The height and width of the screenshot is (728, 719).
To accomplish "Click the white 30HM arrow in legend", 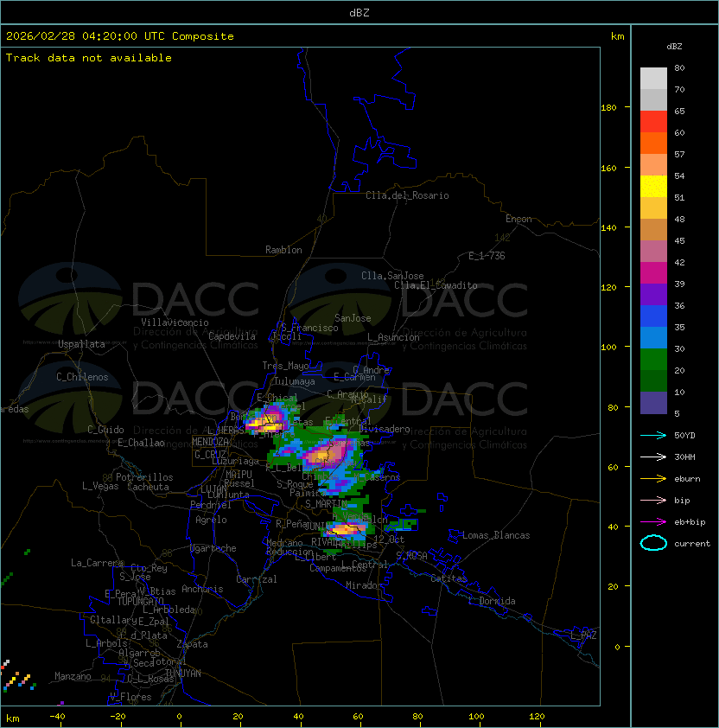I will tap(653, 457).
